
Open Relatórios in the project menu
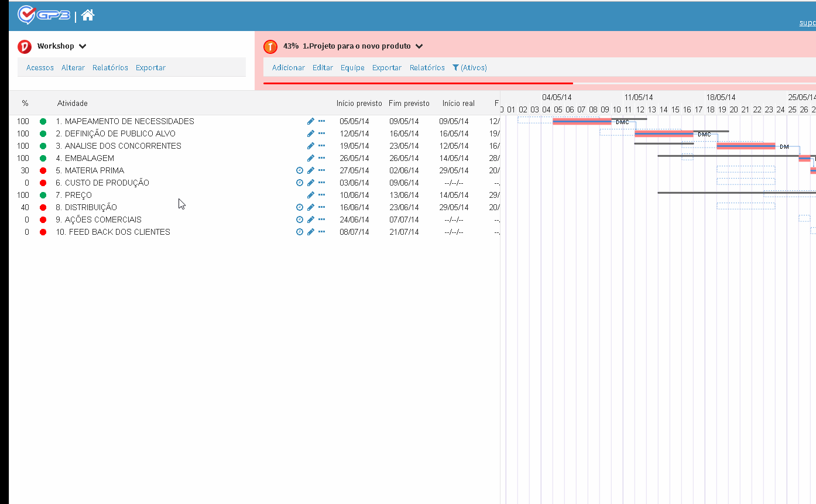click(427, 68)
